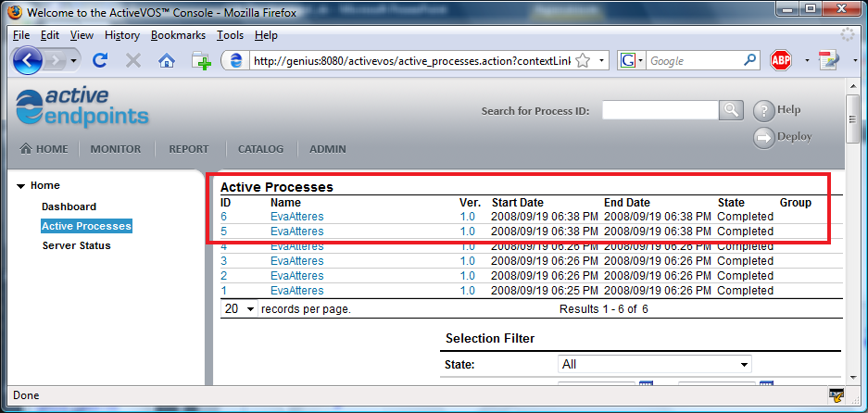Screen dimensions: 868x413
Task: Click the Search for Process ID field
Action: [x=660, y=110]
